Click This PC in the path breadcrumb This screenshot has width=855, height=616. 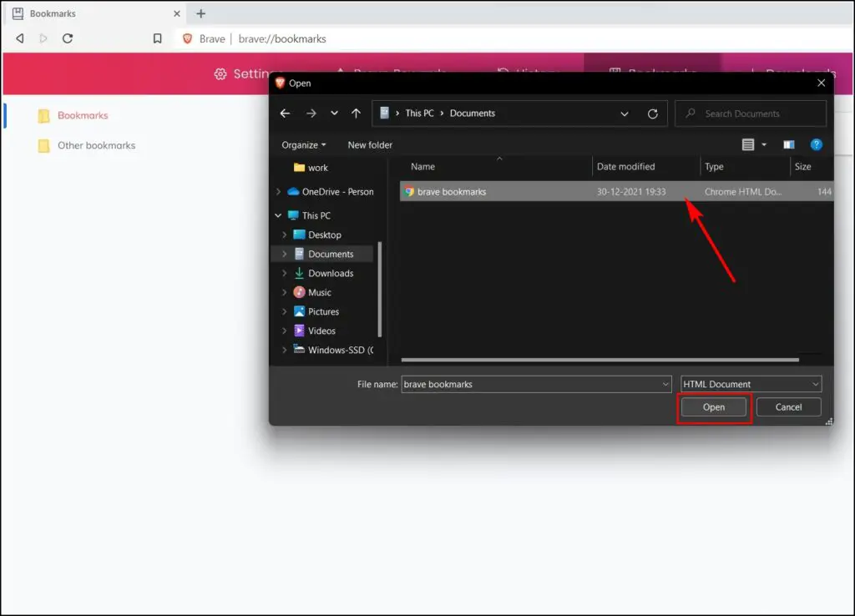click(x=419, y=114)
